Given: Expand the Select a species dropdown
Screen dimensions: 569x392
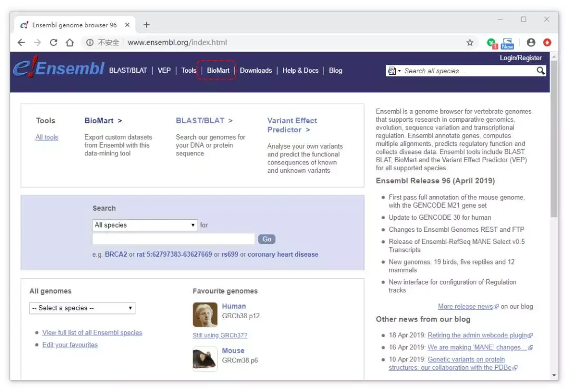Looking at the screenshot, I should [82, 308].
